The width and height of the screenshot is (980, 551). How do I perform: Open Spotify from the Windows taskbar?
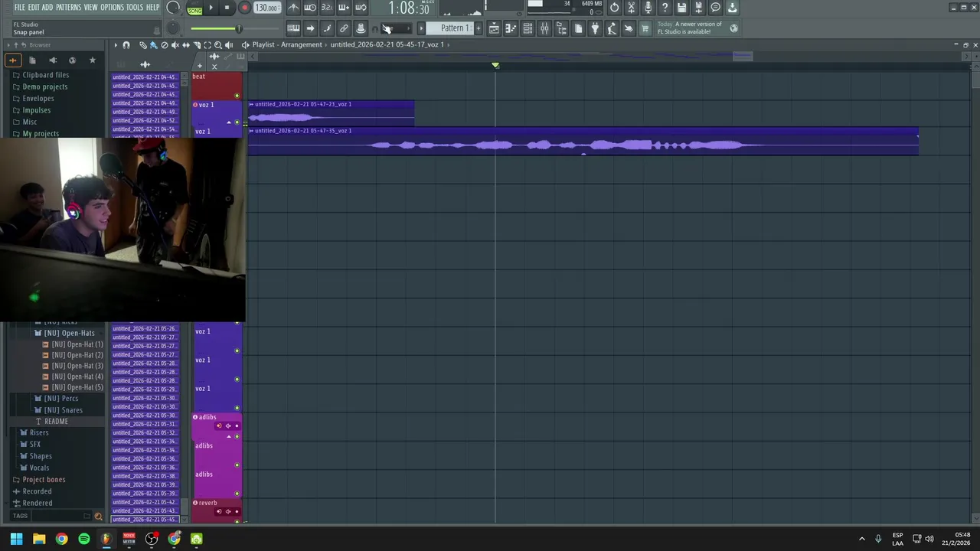click(x=84, y=539)
